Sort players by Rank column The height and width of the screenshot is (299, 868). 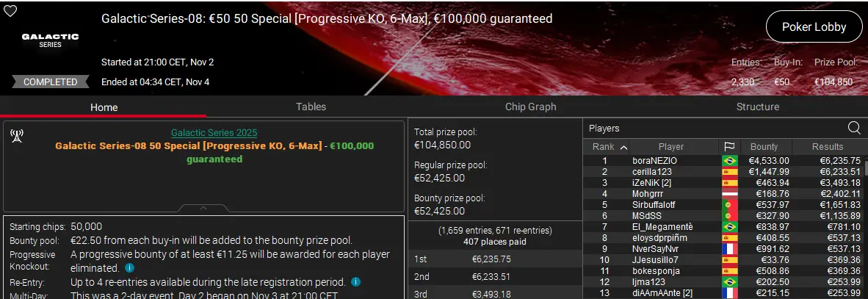[x=610, y=147]
